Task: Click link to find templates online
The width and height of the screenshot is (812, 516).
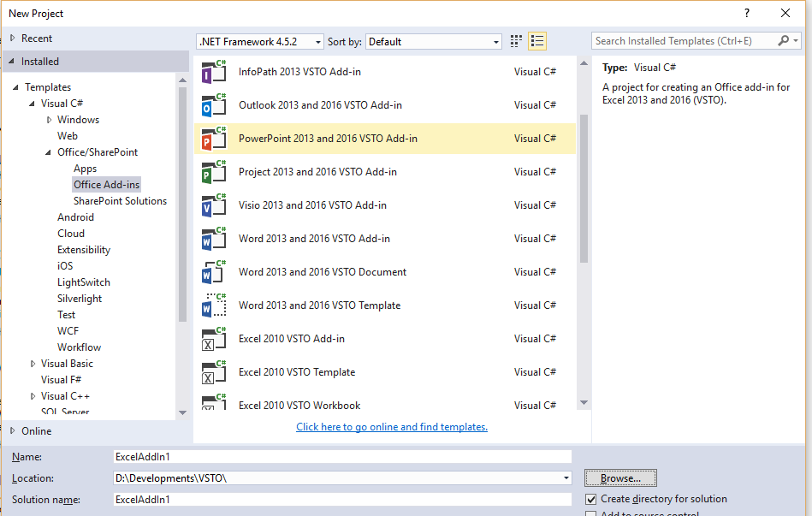Action: coord(392,427)
